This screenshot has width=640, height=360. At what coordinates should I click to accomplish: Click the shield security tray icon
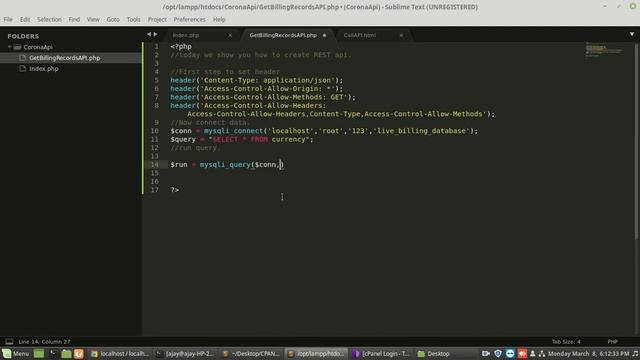[x=498, y=353]
